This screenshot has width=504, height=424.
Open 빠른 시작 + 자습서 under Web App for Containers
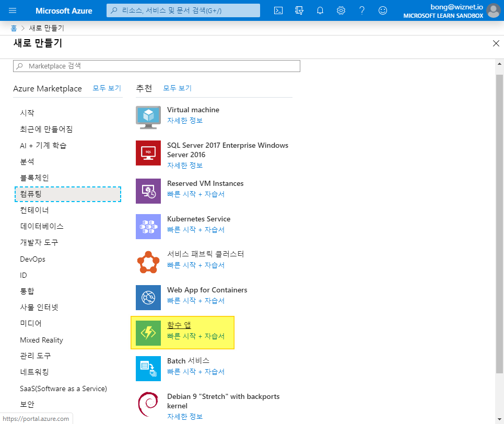[x=196, y=301]
